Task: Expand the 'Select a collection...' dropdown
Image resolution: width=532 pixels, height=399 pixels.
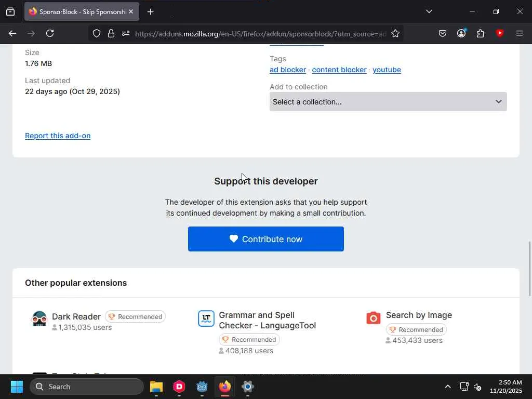Action: (x=388, y=101)
